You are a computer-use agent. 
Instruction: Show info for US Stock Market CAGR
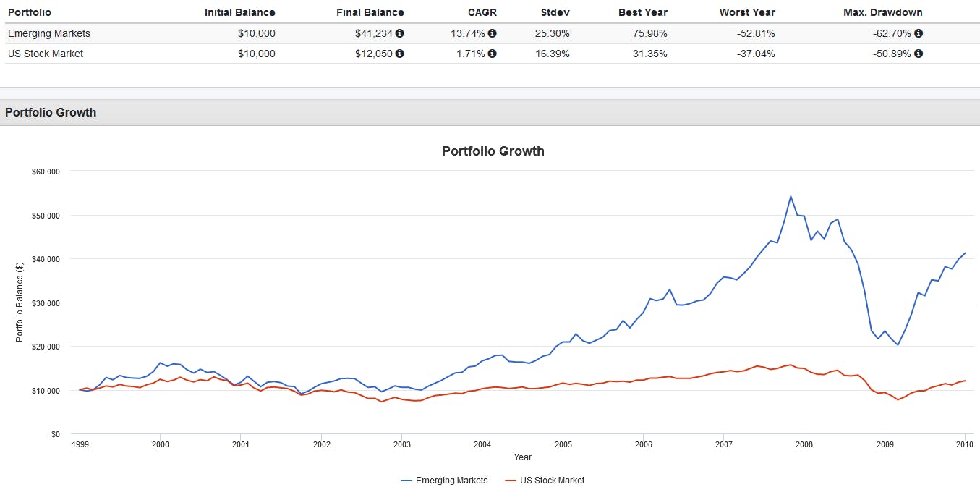click(x=493, y=54)
